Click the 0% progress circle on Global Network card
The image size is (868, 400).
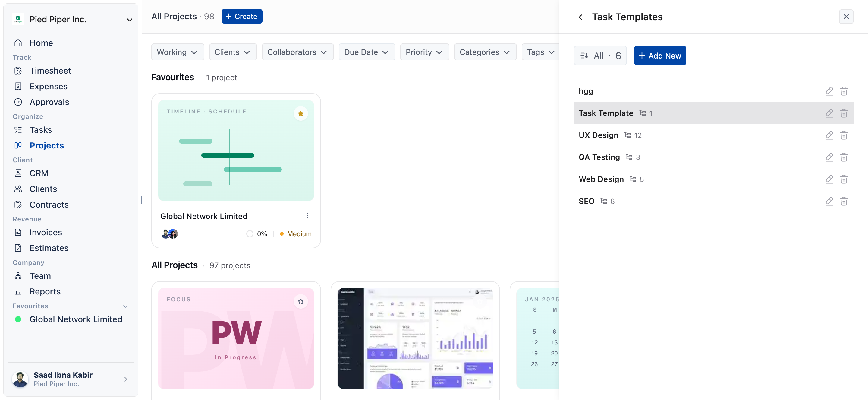point(249,234)
